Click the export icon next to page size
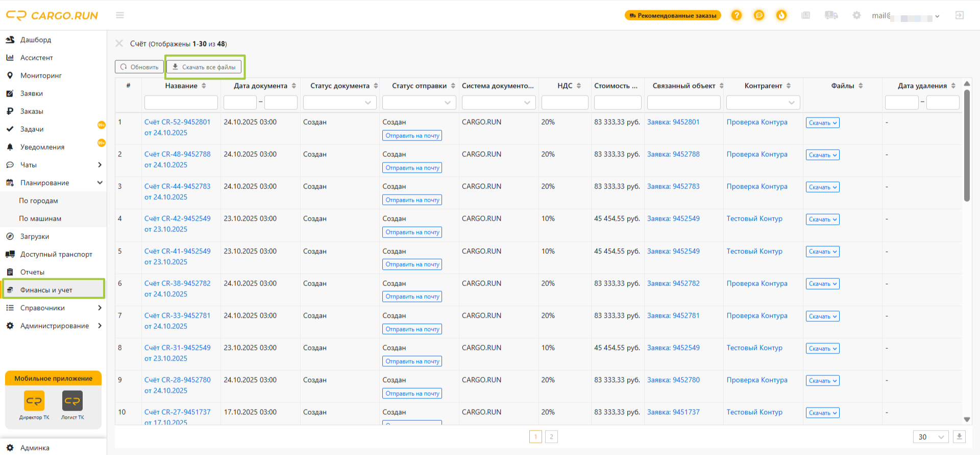 [x=959, y=437]
